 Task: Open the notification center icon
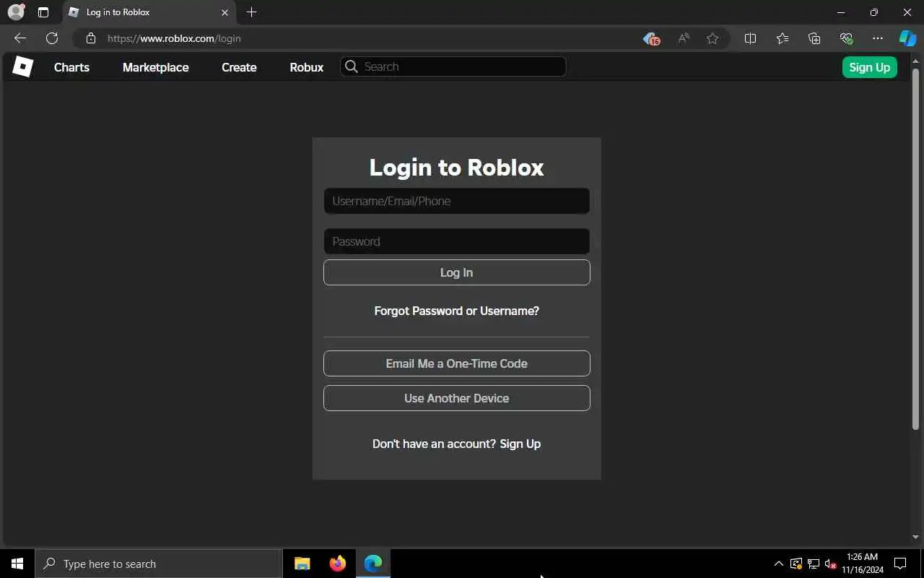[900, 564]
